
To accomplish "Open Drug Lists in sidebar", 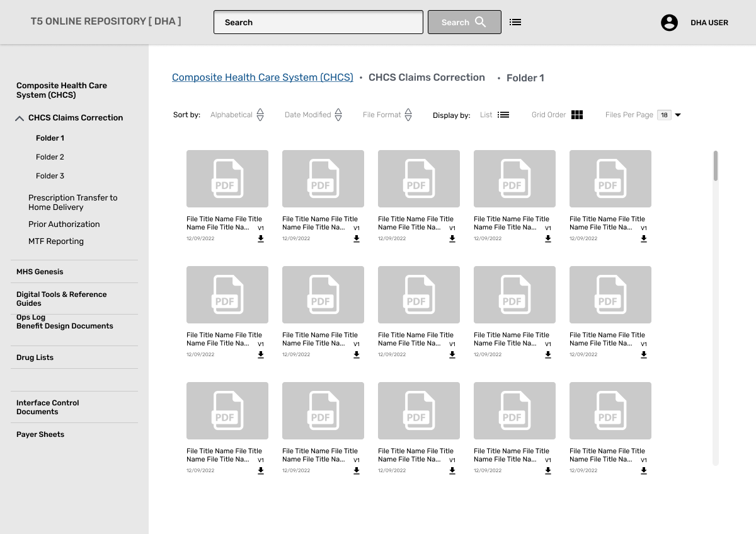I will [x=35, y=357].
